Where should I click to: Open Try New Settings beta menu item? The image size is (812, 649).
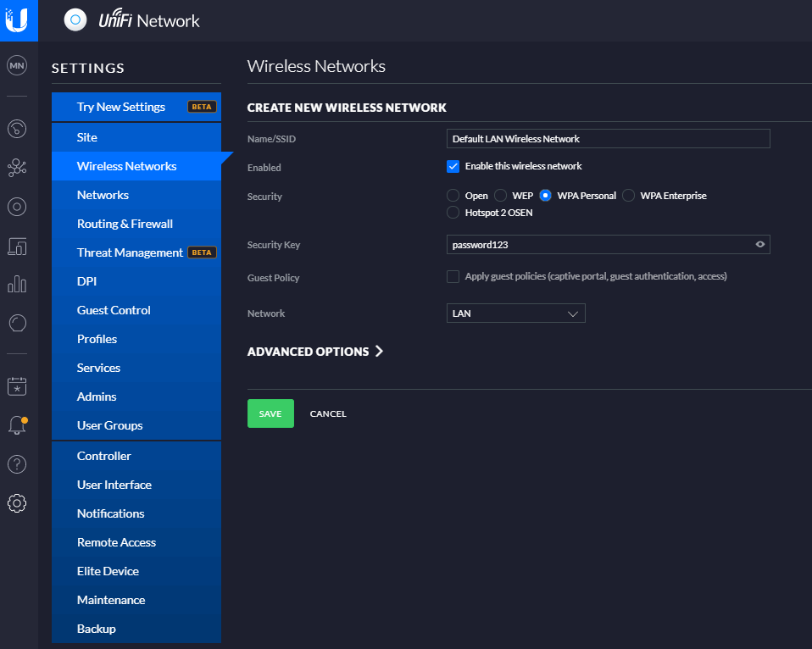[136, 107]
